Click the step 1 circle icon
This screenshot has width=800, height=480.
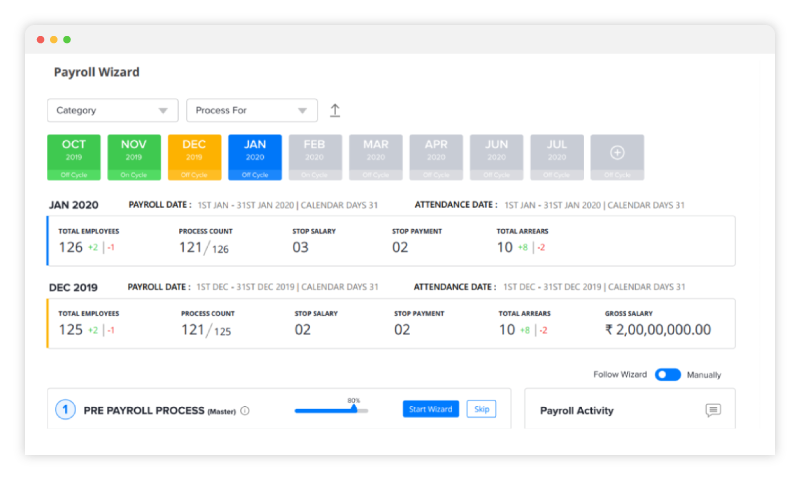coord(65,410)
